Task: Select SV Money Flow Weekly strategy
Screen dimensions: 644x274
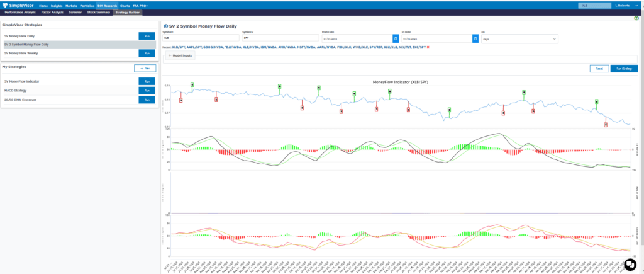Action: (x=21, y=54)
